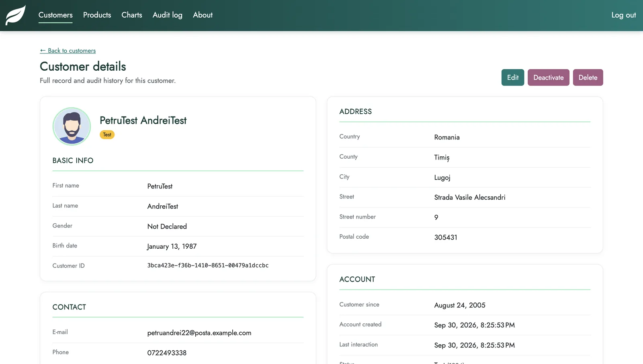643x364 pixels.
Task: Open the Products nav tab
Action: coord(97,15)
